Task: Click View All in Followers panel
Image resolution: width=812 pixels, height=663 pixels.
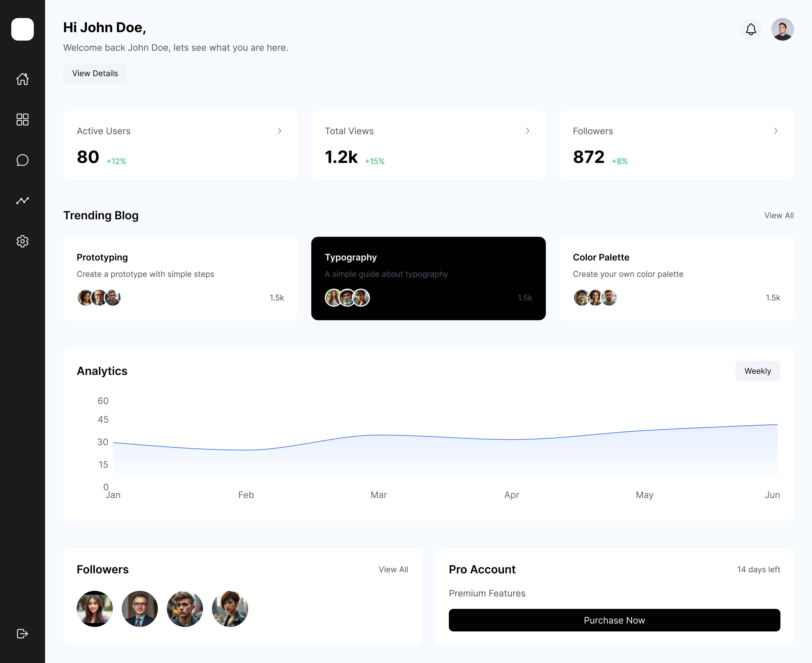Action: 393,569
